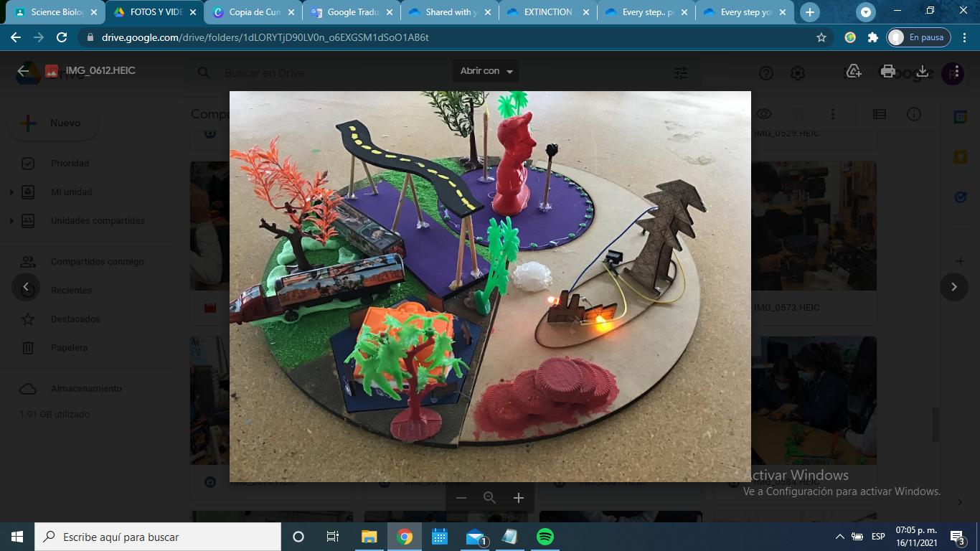Open Task View on the taskbar
This screenshot has width=980, height=551.
[333, 537]
